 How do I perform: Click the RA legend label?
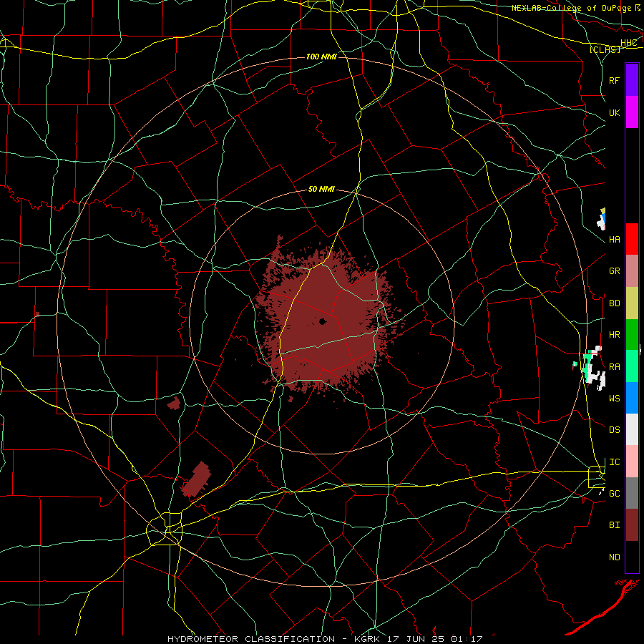[614, 367]
